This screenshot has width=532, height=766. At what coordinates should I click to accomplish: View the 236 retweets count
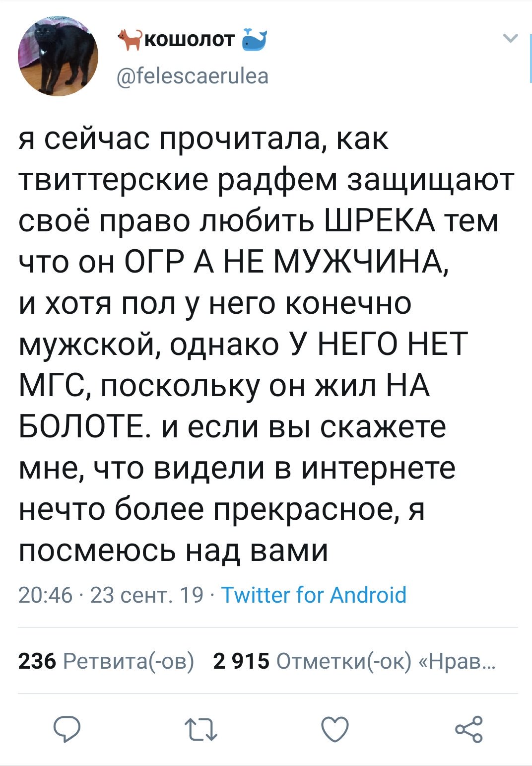(37, 661)
